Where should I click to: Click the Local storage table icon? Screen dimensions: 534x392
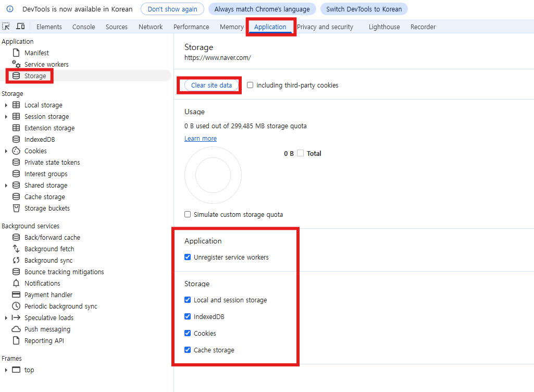pos(16,105)
